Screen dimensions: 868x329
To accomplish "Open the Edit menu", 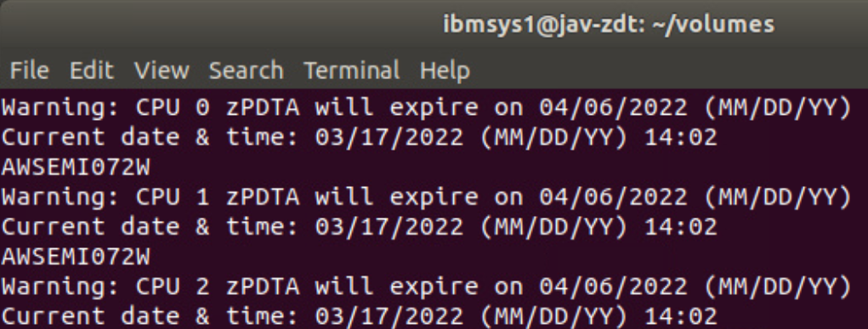I will [91, 71].
